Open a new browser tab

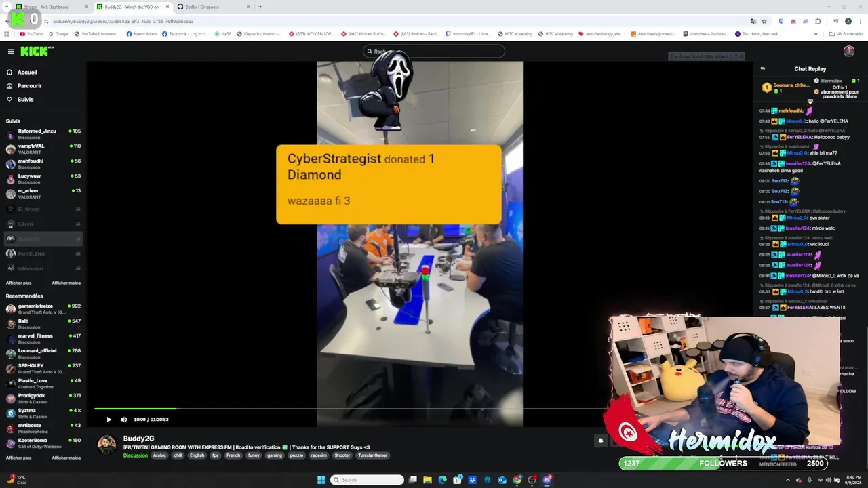point(260,7)
